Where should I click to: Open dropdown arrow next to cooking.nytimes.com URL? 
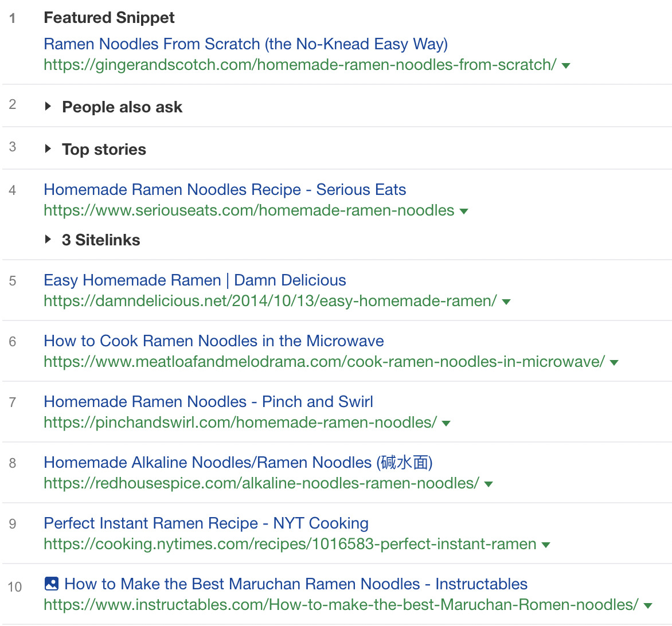click(545, 545)
